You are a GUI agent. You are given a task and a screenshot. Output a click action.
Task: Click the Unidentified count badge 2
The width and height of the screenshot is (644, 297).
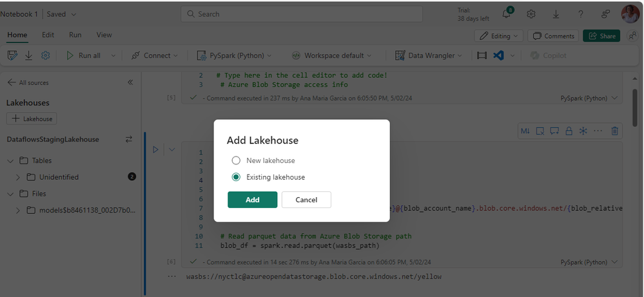132,177
